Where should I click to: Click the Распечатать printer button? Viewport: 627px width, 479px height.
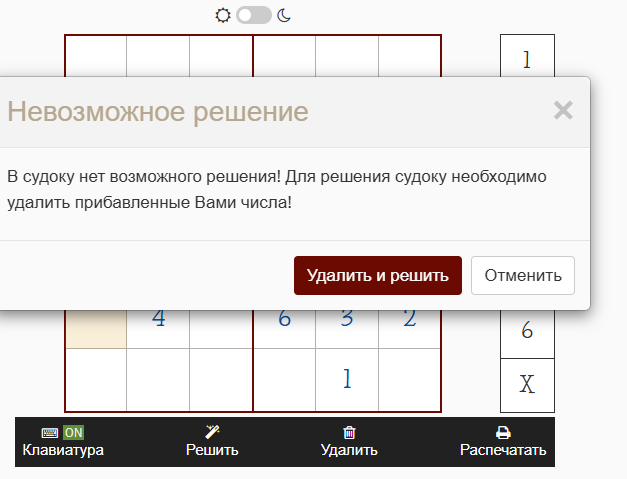[503, 442]
